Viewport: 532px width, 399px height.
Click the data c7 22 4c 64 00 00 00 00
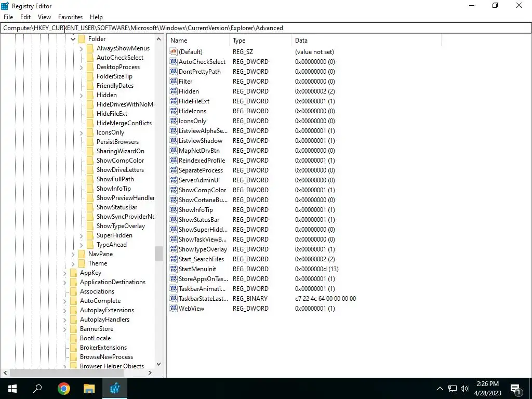[x=325, y=299]
